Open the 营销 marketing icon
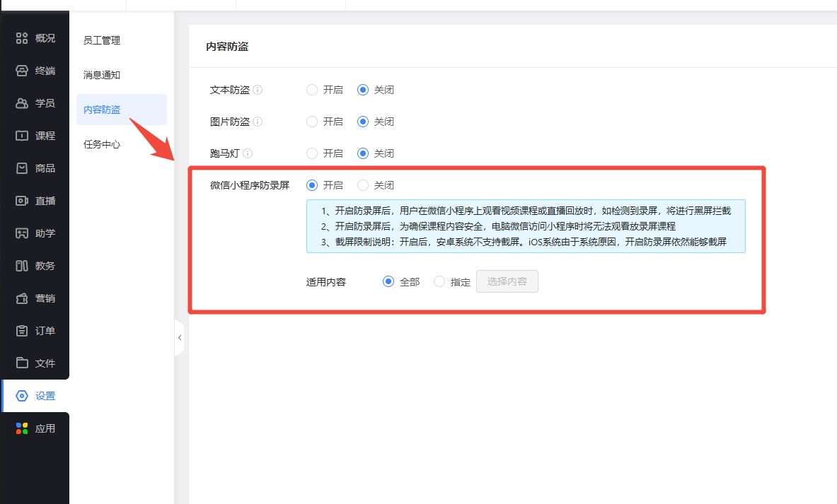The width and height of the screenshot is (837, 504). [22, 299]
